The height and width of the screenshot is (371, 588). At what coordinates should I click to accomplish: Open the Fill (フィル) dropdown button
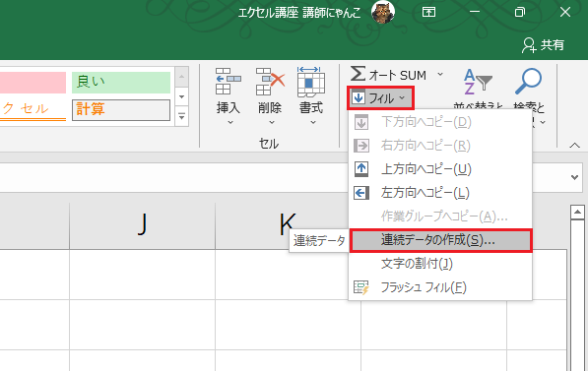point(380,98)
